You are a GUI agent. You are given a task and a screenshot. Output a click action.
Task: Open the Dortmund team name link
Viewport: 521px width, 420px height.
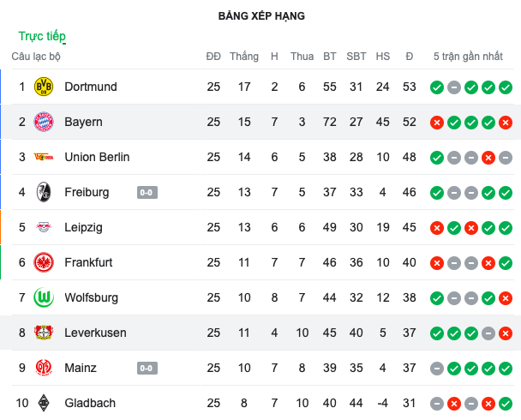pyautogui.click(x=91, y=87)
